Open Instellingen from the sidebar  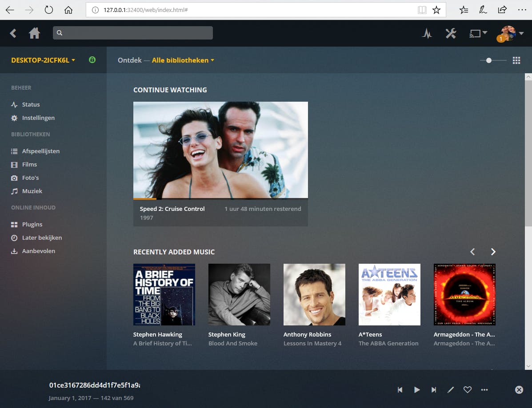pyautogui.click(x=38, y=118)
